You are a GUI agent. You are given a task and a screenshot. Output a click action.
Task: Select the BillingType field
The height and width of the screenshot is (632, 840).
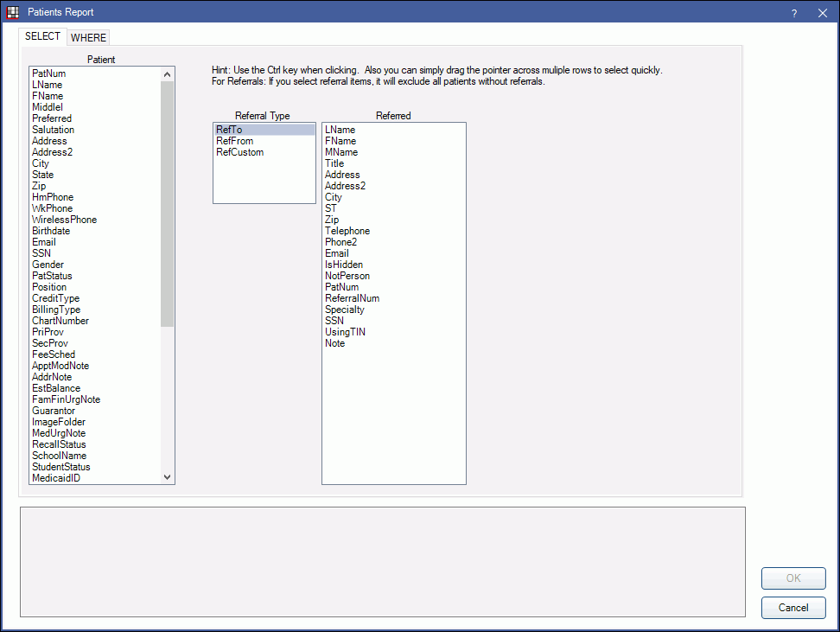coord(95,310)
